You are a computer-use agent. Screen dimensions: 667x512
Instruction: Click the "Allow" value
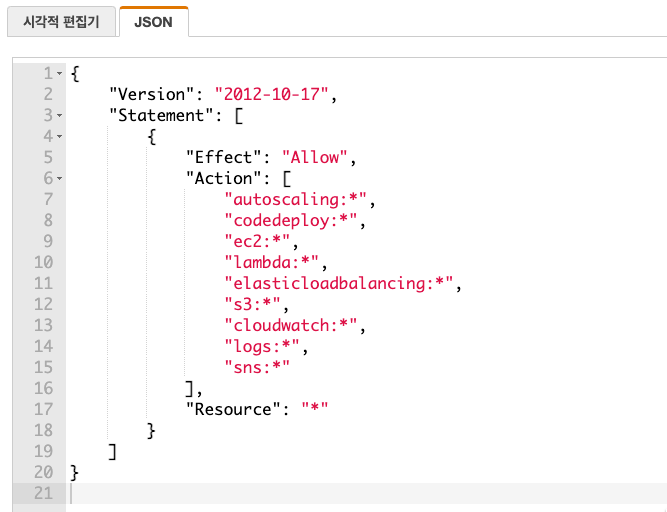315,157
